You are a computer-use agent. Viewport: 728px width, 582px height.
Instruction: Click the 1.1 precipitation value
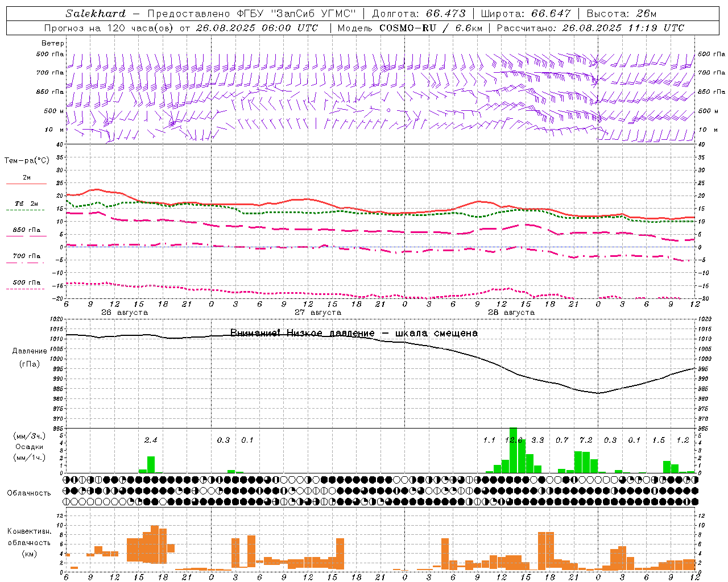pyautogui.click(x=489, y=440)
